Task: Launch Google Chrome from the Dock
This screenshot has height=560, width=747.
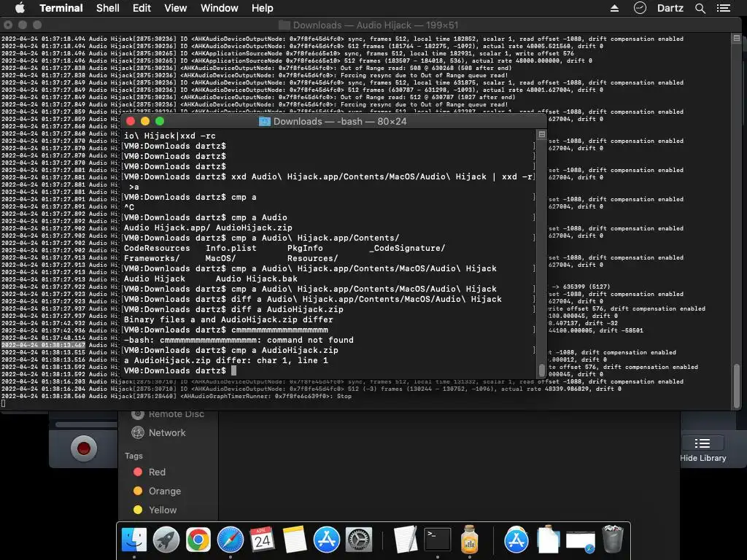Action: [198, 540]
